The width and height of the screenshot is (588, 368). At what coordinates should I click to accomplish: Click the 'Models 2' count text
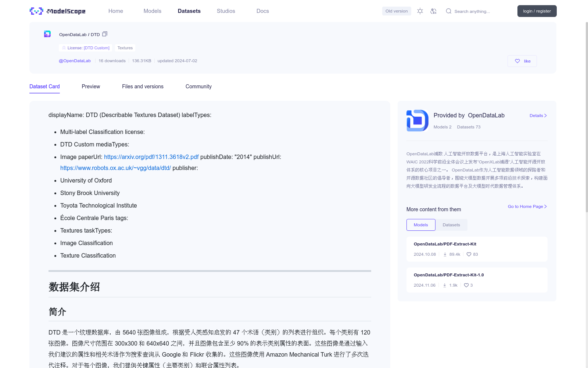point(442,127)
